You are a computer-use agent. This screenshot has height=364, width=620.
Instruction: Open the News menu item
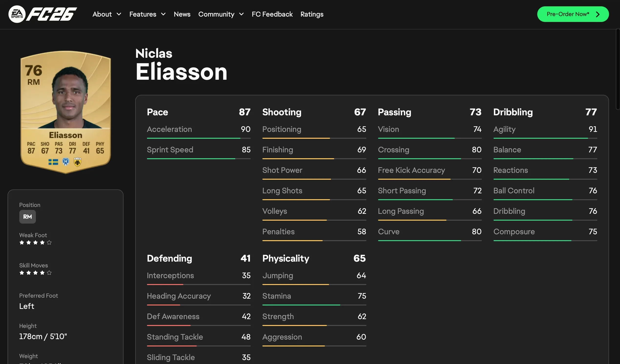pos(182,14)
